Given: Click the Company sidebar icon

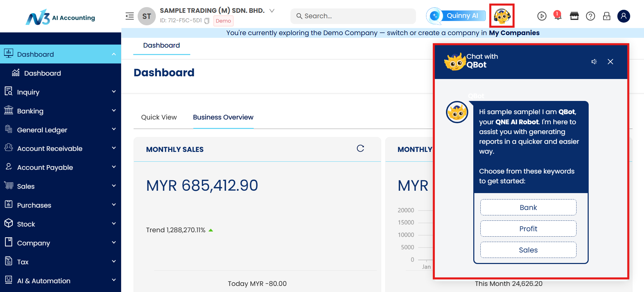Looking at the screenshot, I should [x=8, y=242].
